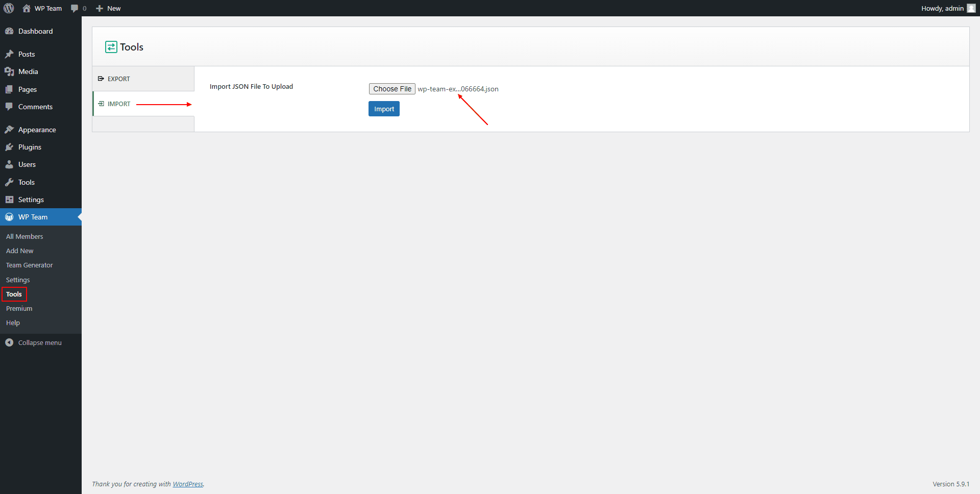Click the Pages icon in sidebar
Viewport: 980px width, 494px height.
9,89
